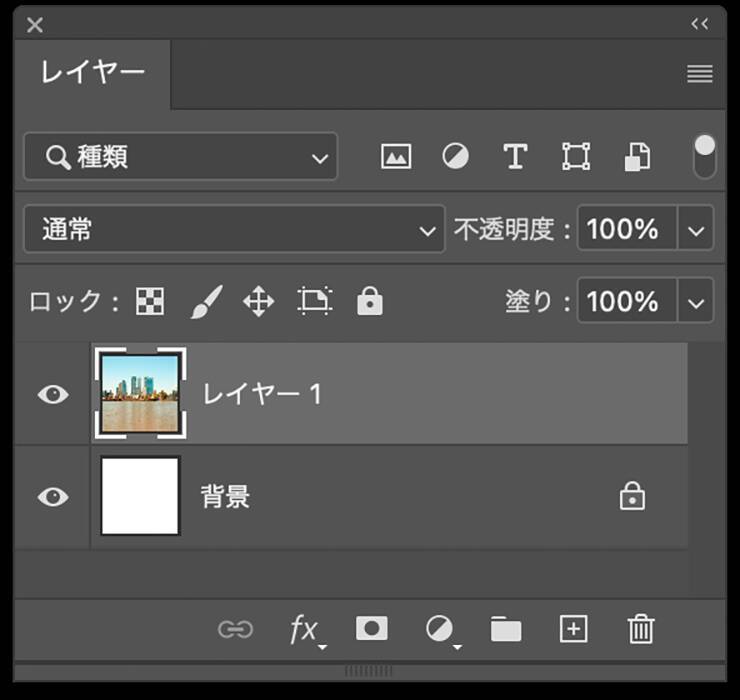Click the pixel layer filter icon

point(396,157)
